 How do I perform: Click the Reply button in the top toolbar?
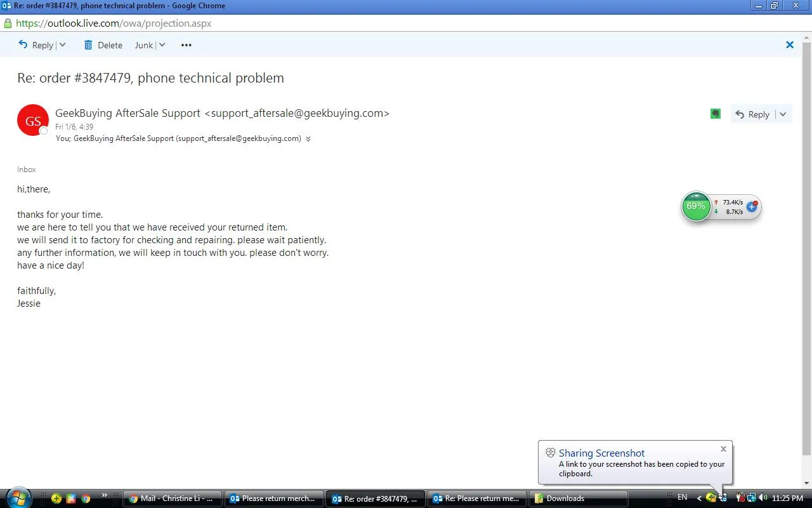point(36,45)
